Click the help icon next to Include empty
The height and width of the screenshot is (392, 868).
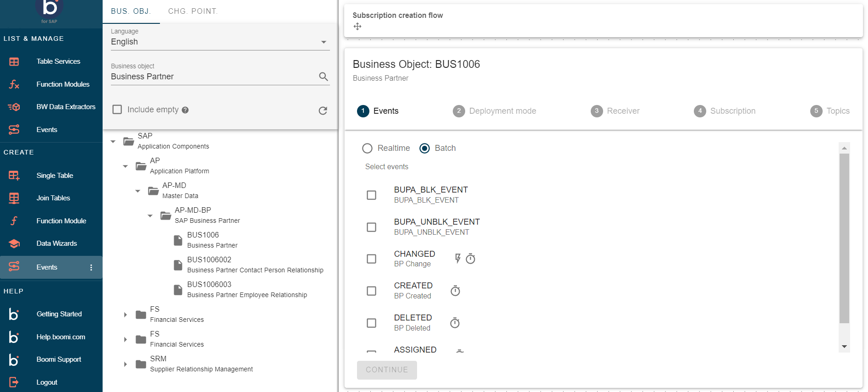(185, 110)
